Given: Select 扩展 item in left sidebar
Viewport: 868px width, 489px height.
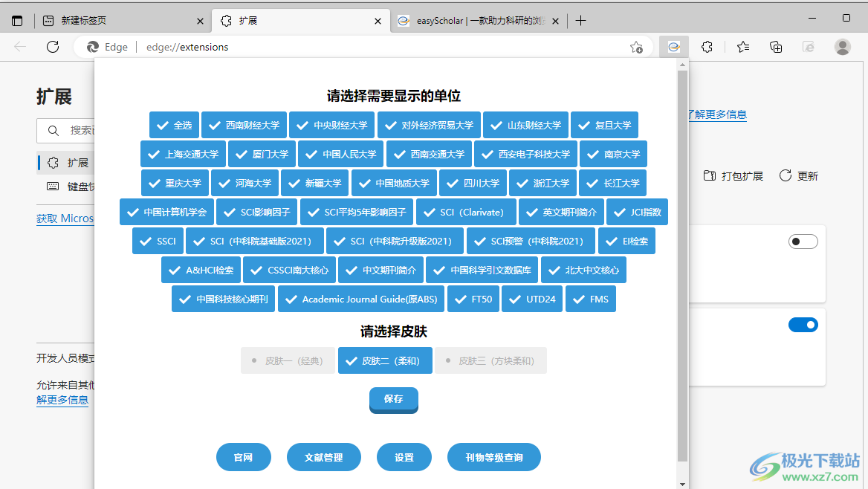Looking at the screenshot, I should 66,162.
